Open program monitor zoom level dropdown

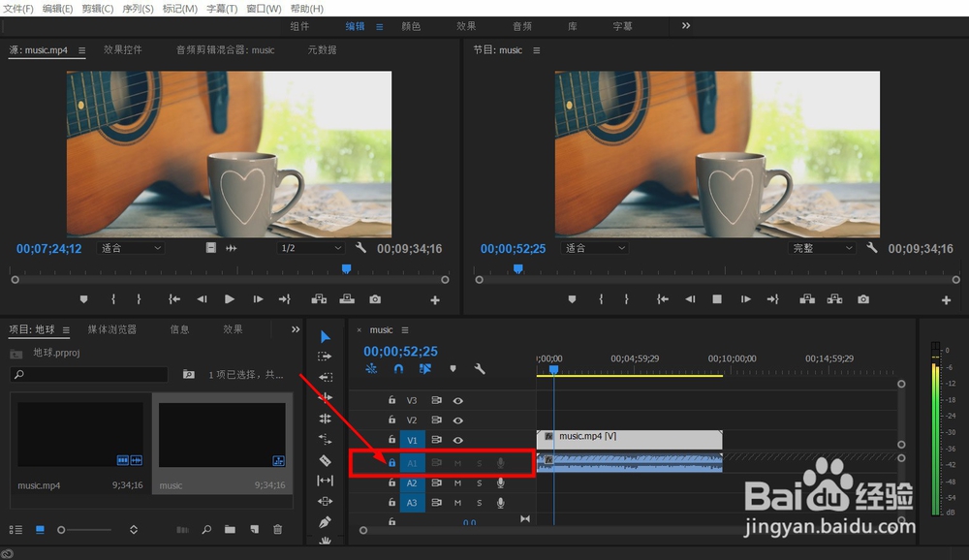point(594,248)
